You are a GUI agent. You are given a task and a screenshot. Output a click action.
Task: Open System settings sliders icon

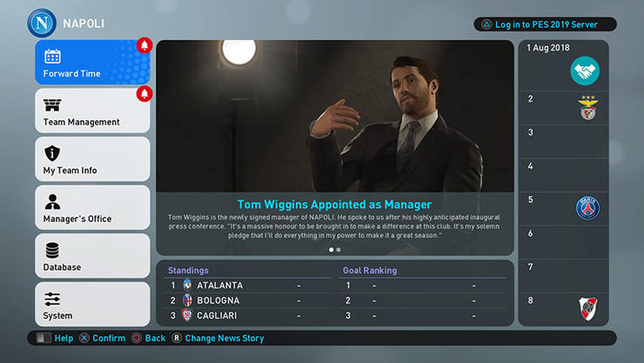point(52,299)
